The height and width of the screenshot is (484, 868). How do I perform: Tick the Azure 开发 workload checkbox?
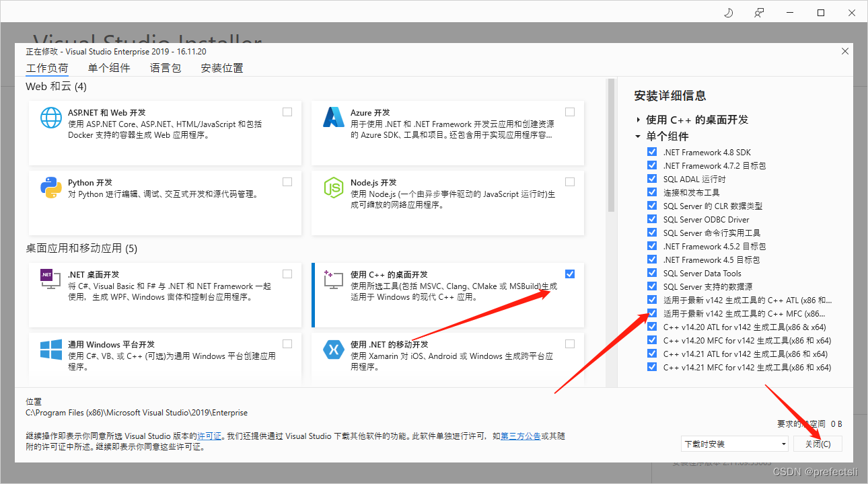coord(570,112)
